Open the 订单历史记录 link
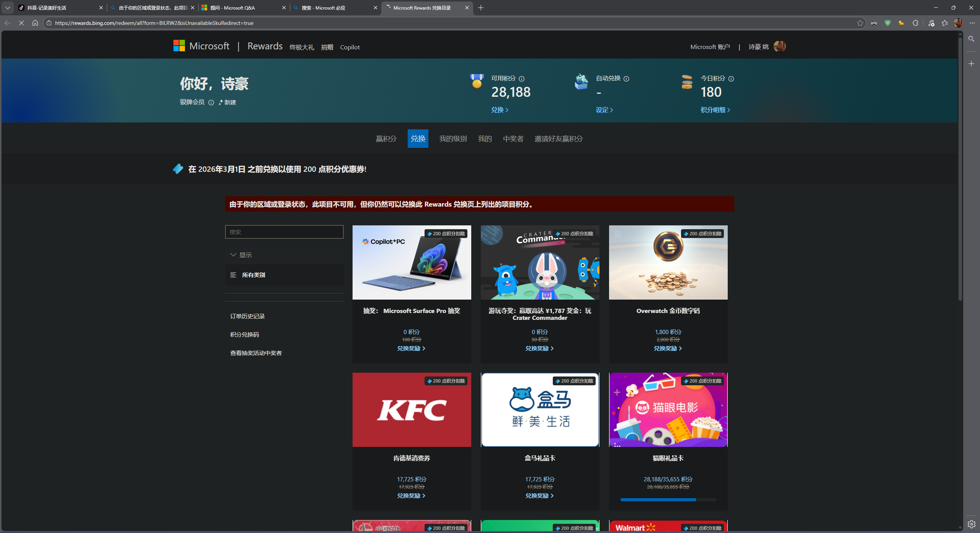The height and width of the screenshot is (533, 980). point(247,316)
